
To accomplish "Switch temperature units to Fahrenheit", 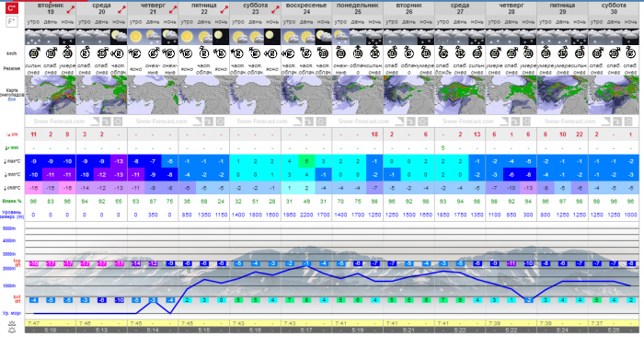I will click(12, 21).
